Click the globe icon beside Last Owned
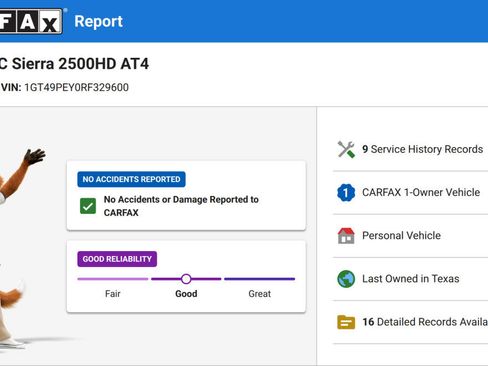 pyautogui.click(x=346, y=279)
